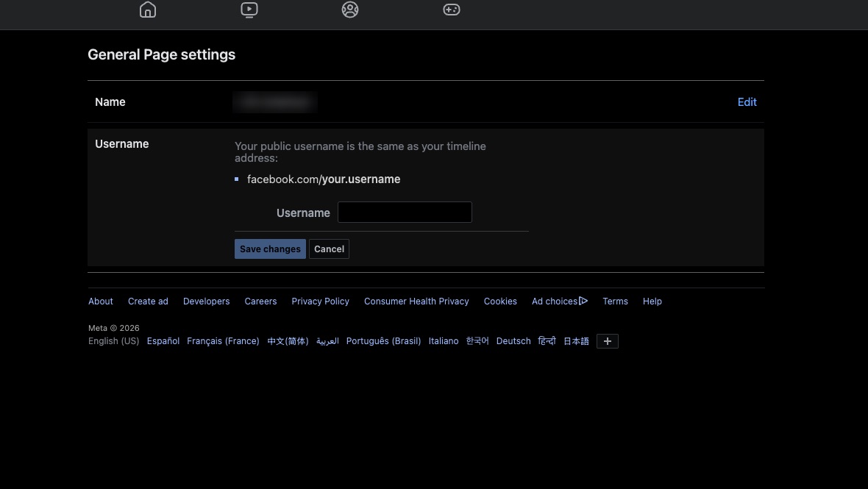868x489 pixels.
Task: Click the facebook.com/your.username text
Action: click(324, 179)
